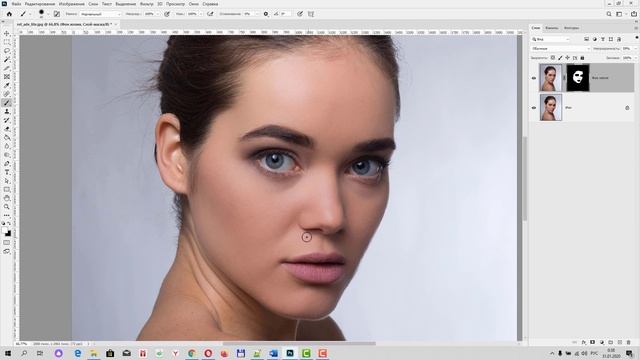Click the foreground color swatch

tap(5, 231)
